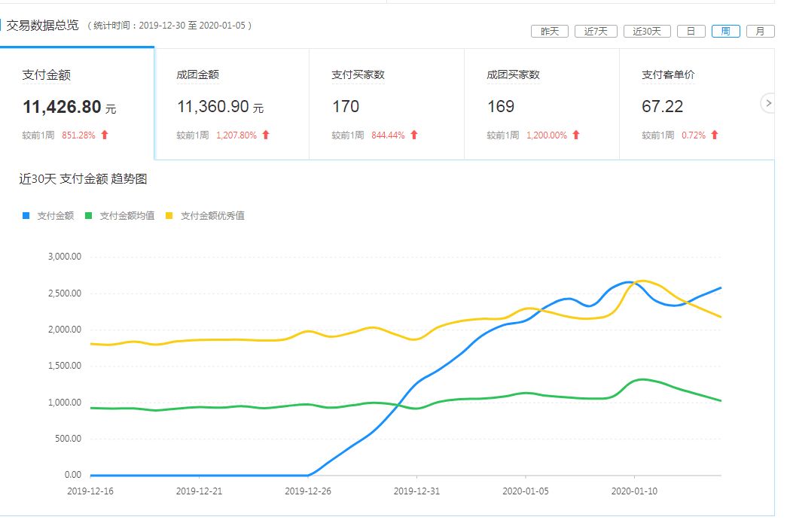The image size is (787, 532).
Task: Click the 1,207.80% change percentage
Action: point(236,135)
